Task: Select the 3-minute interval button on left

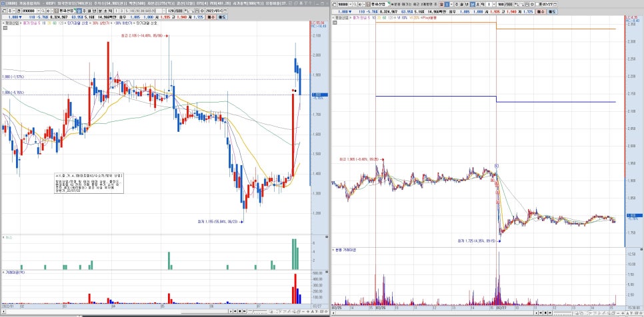Action: (121, 11)
